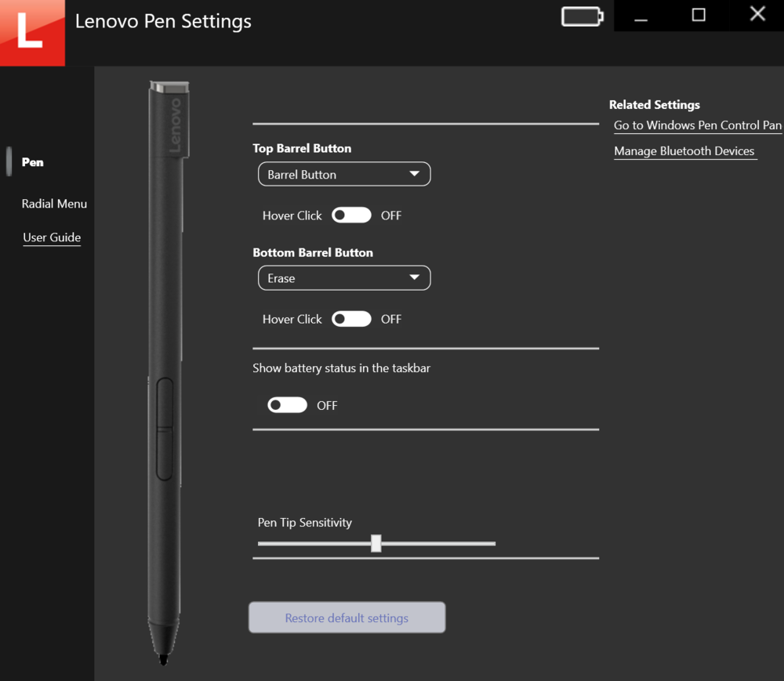Open Manage Bluetooth Devices link

tap(684, 151)
